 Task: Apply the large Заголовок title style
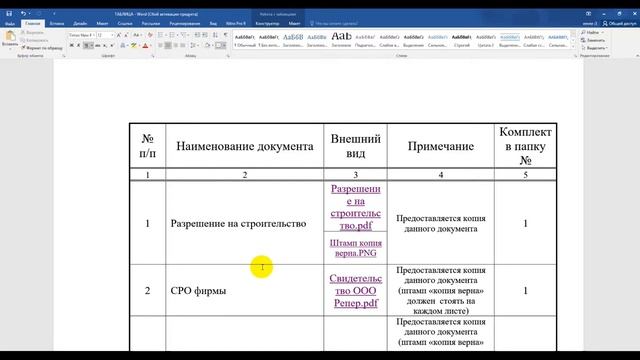click(x=342, y=40)
